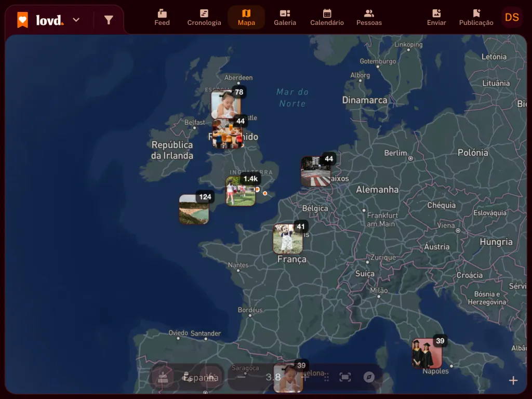
Task: Click the zoom-out minus in the bottom toolbar
Action: coord(241,377)
